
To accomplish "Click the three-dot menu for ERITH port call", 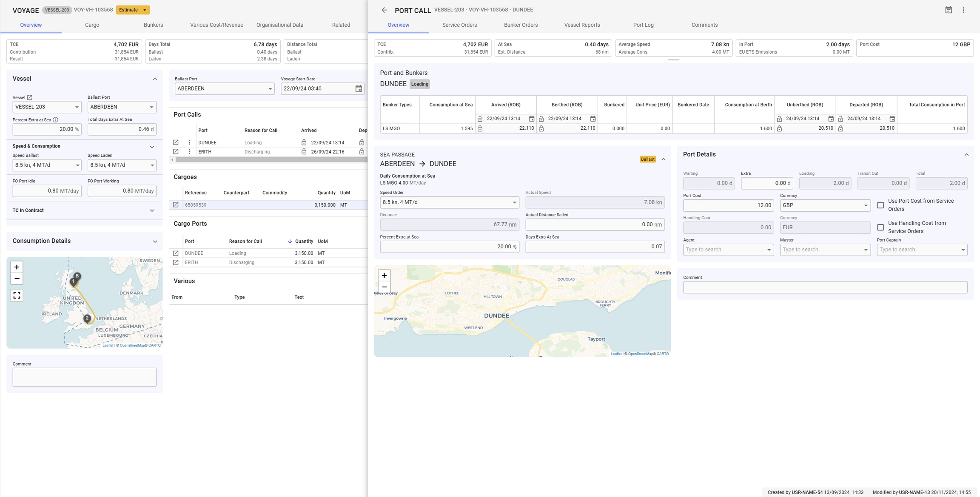I will tap(189, 152).
